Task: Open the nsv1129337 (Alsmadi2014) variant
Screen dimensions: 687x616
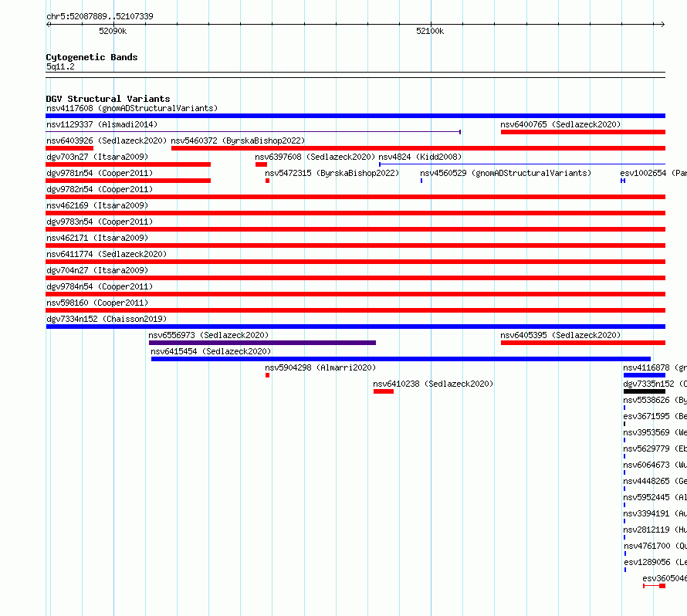Action: tap(102, 124)
